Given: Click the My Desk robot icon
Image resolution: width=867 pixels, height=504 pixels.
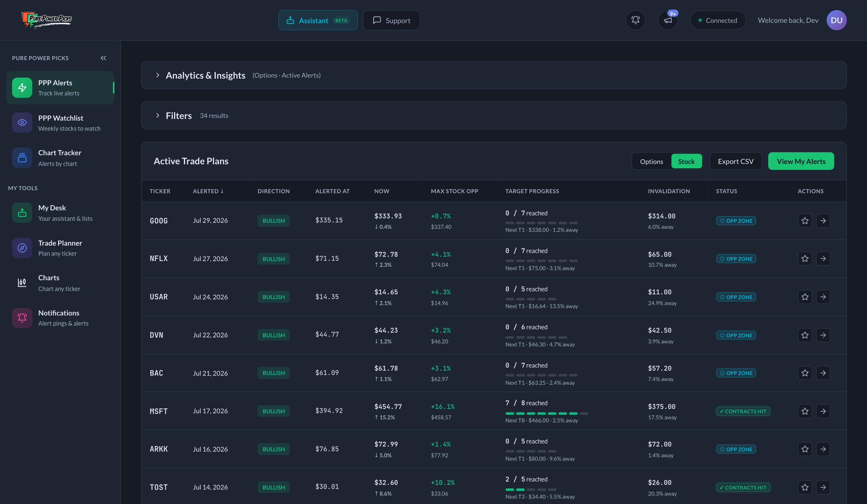Looking at the screenshot, I should pos(22,213).
